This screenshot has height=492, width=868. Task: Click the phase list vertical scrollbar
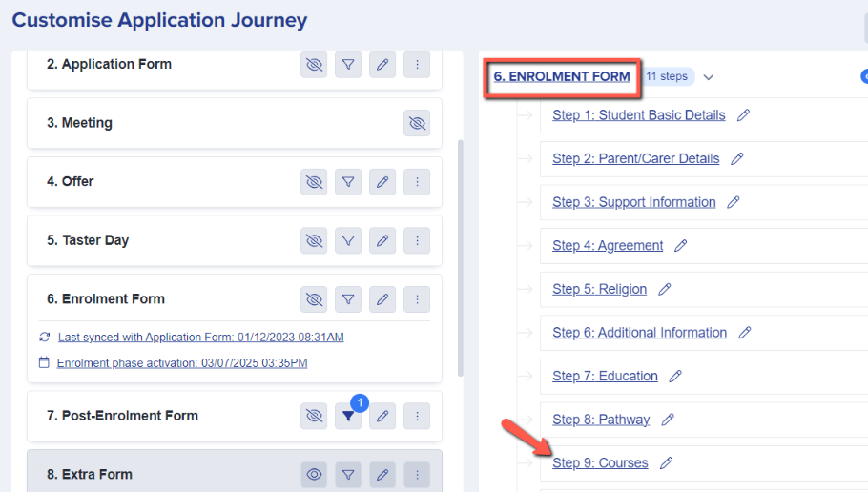coord(461,257)
